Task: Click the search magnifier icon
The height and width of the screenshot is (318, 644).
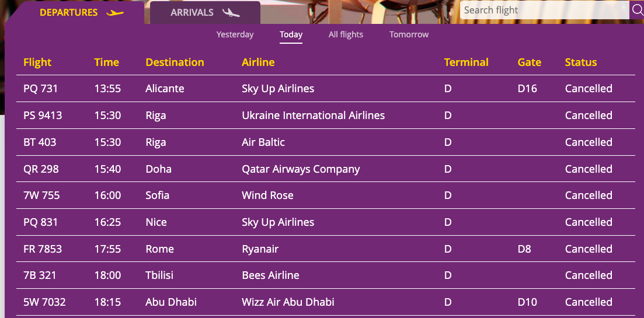Action: coord(637,10)
